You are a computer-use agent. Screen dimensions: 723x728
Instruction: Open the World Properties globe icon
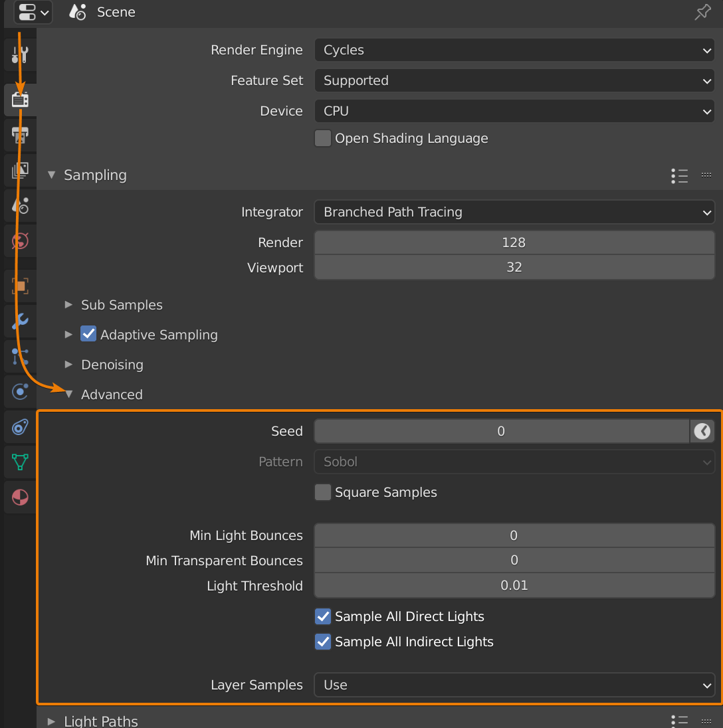pos(19,241)
